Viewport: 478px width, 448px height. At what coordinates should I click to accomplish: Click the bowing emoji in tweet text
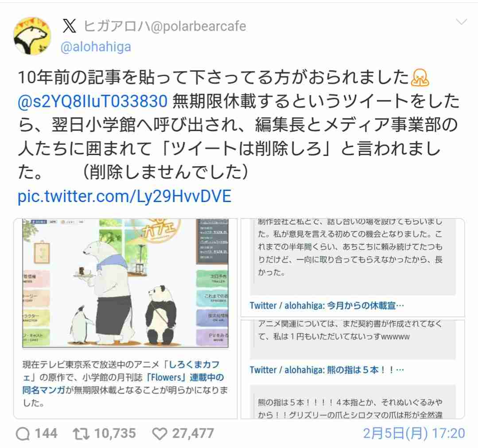420,78
